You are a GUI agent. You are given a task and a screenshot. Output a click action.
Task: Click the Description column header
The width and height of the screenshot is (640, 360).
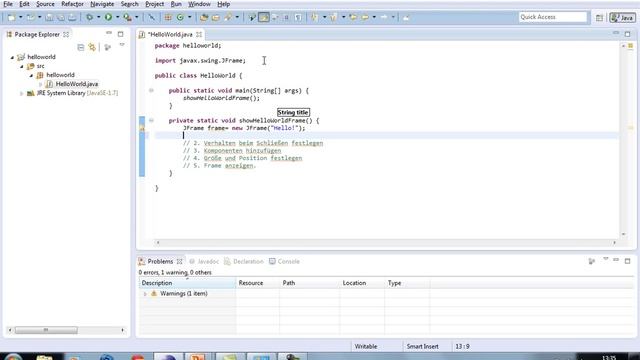pyautogui.click(x=187, y=283)
